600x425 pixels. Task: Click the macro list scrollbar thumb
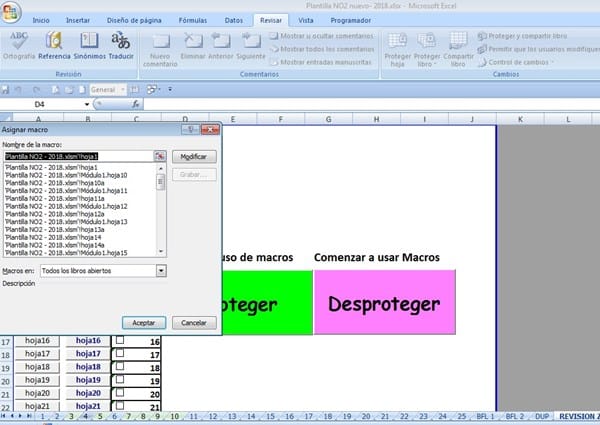click(161, 181)
